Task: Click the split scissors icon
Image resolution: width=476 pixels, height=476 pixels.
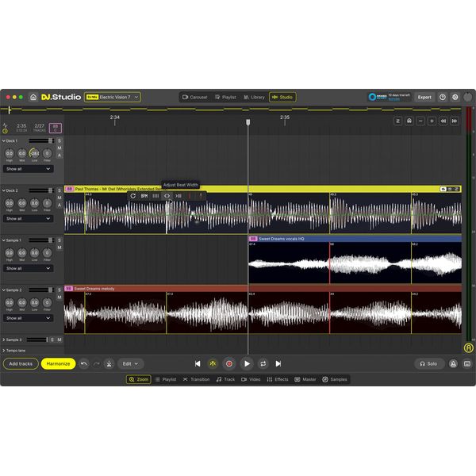Action: [x=109, y=363]
